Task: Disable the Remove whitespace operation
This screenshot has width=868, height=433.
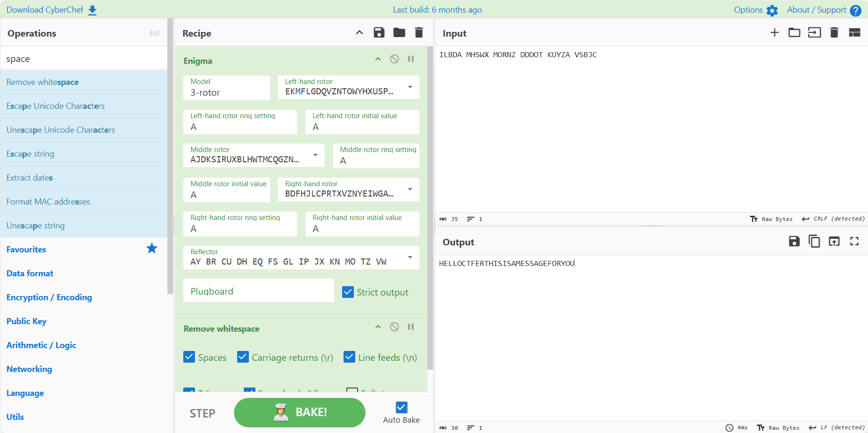Action: coord(395,327)
